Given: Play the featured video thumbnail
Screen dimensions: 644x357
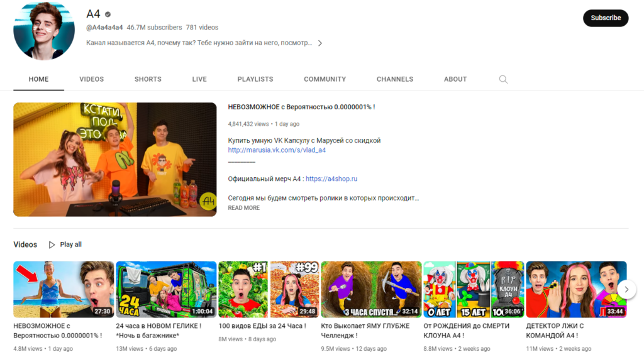Looking at the screenshot, I should tap(115, 160).
